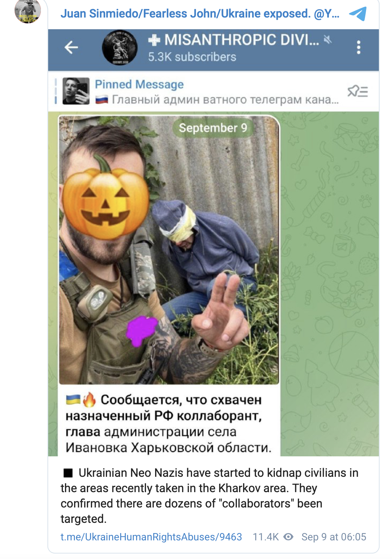Click the 11.4K view count
The width and height of the screenshot is (392, 559).
266,537
